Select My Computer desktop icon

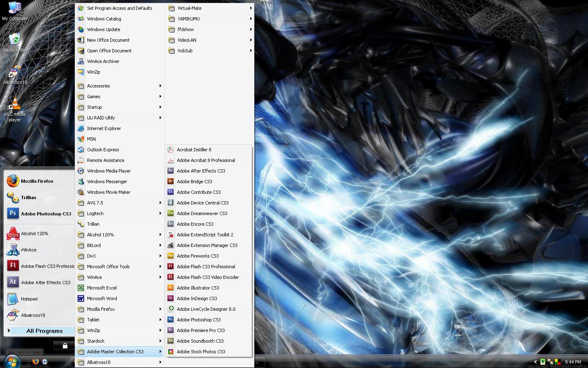[x=15, y=11]
